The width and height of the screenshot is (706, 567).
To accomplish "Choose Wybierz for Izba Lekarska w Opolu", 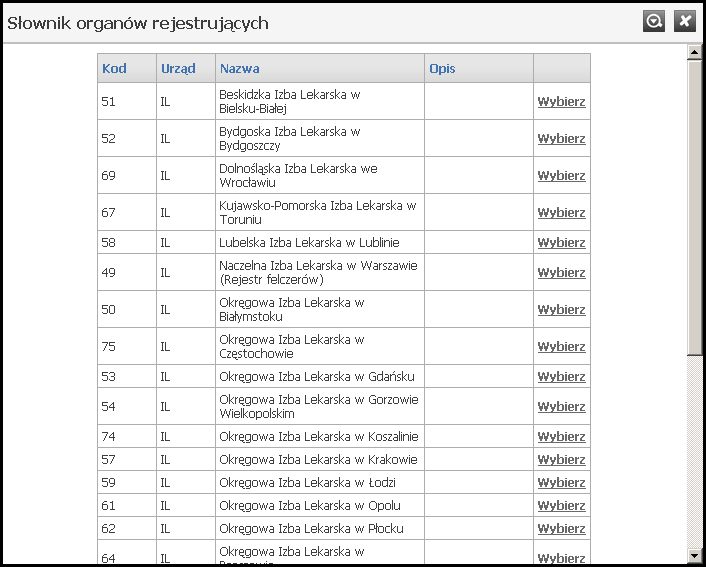I will click(561, 506).
